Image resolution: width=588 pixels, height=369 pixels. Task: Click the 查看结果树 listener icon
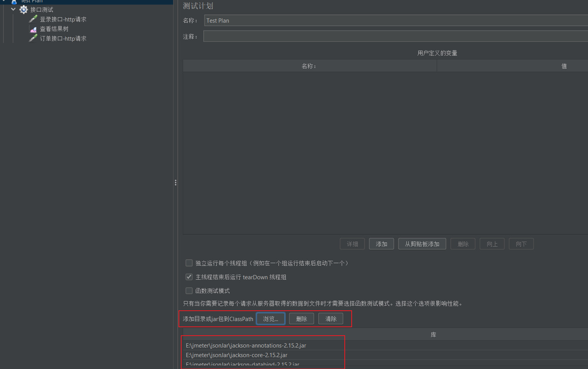click(x=33, y=29)
